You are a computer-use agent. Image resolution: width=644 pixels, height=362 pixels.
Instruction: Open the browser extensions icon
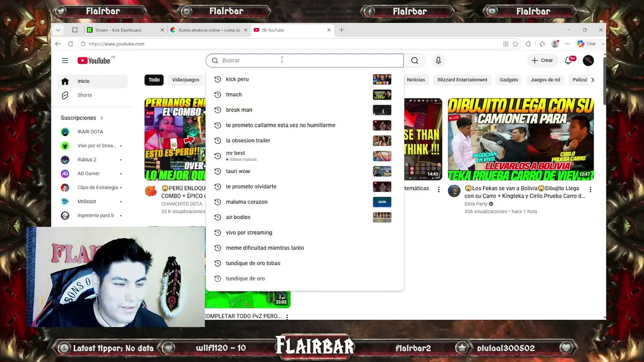[528, 44]
